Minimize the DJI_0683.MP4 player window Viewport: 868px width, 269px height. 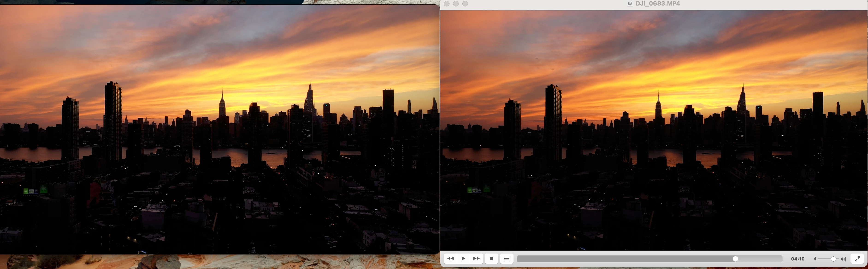[456, 4]
